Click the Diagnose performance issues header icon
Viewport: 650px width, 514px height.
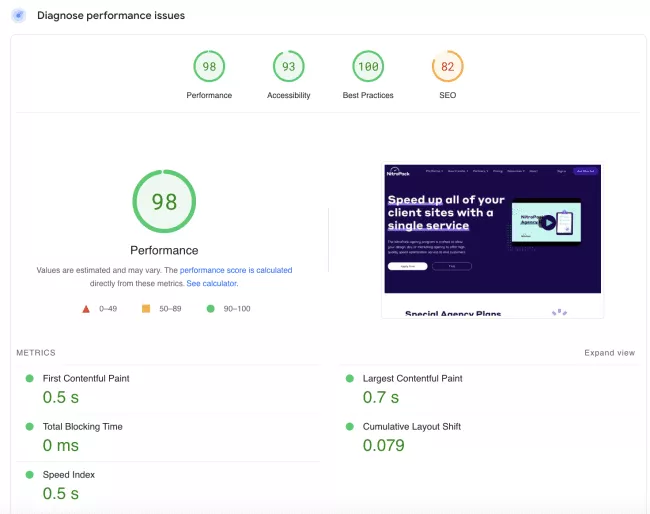[x=18, y=16]
